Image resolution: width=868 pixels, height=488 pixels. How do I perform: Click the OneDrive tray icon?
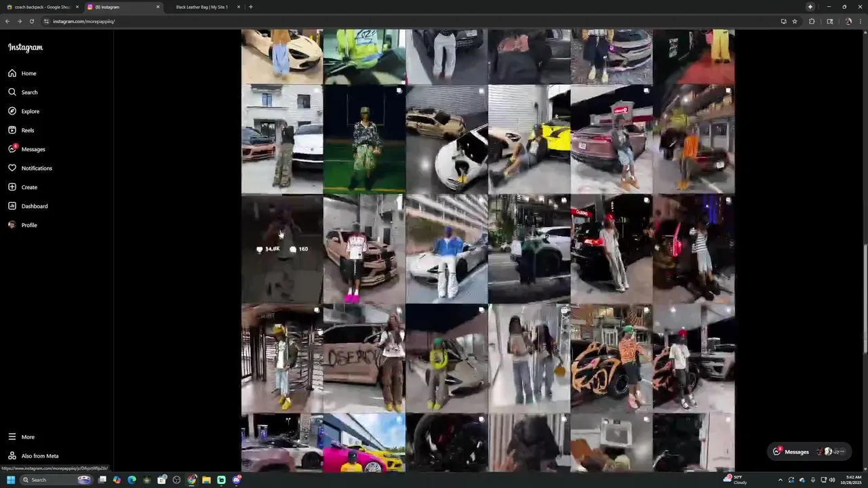point(802,480)
